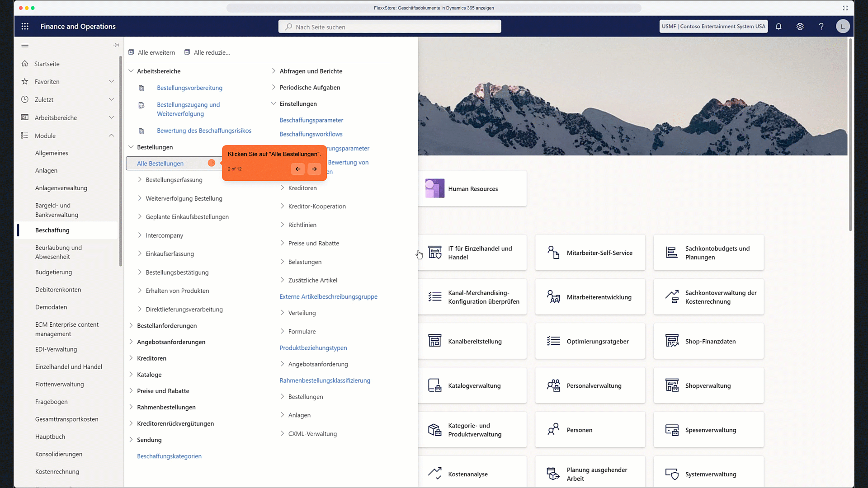Click the next step arrow in the tooltip
This screenshot has width=868, height=488.
[314, 169]
